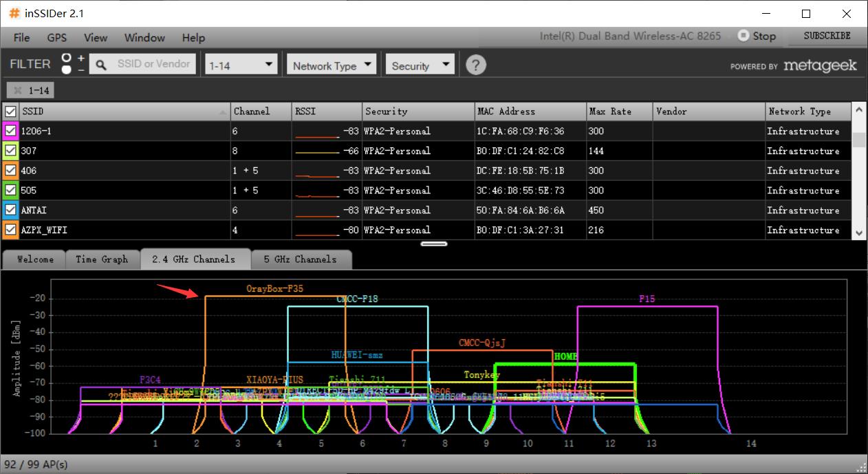The width and height of the screenshot is (868, 474).
Task: Open the GPS menu
Action: tap(57, 38)
